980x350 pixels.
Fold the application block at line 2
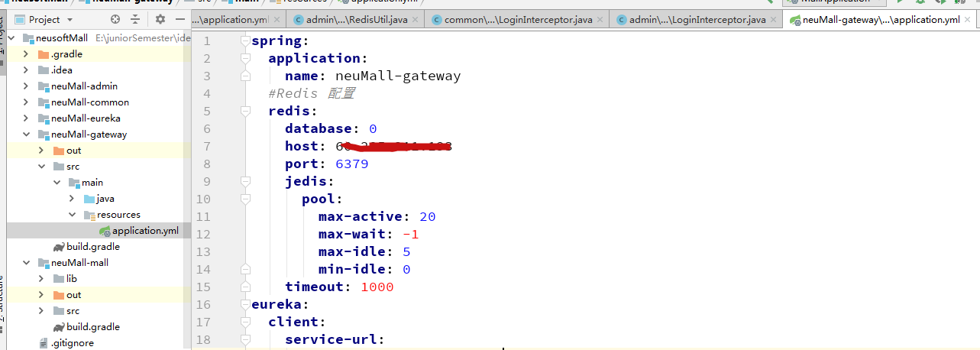click(244, 58)
